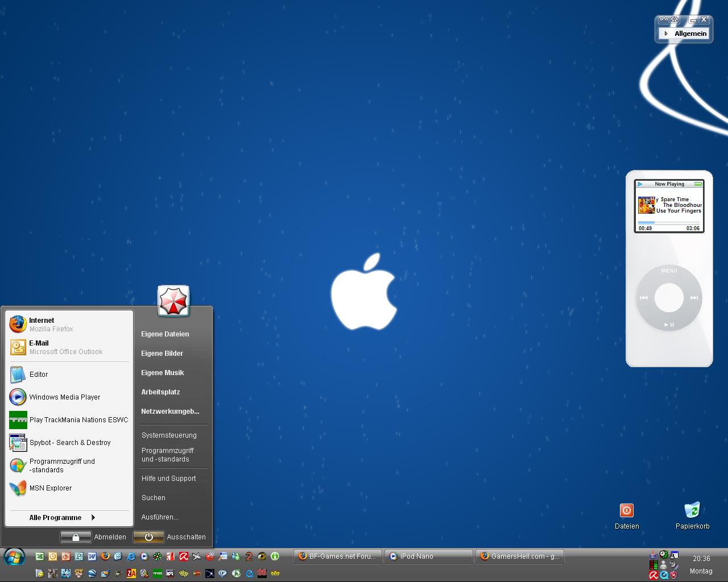Launch Play TrackMania Nations ESWC
Screen dimensions: 728x582
point(69,420)
